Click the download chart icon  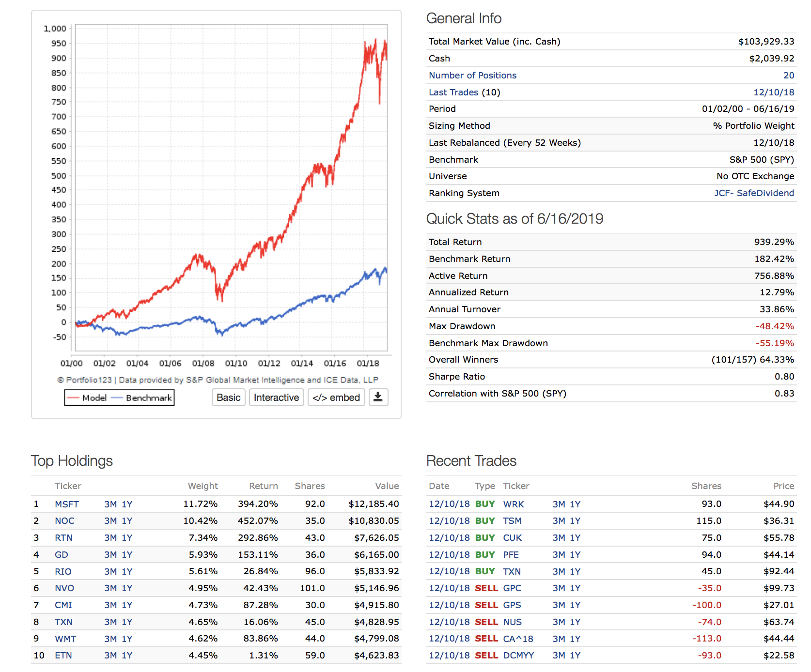pyautogui.click(x=378, y=397)
